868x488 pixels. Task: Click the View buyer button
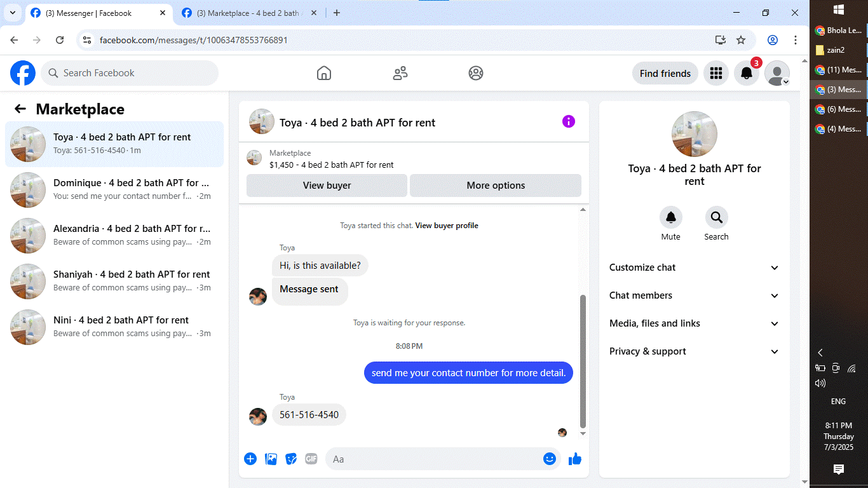pos(327,186)
